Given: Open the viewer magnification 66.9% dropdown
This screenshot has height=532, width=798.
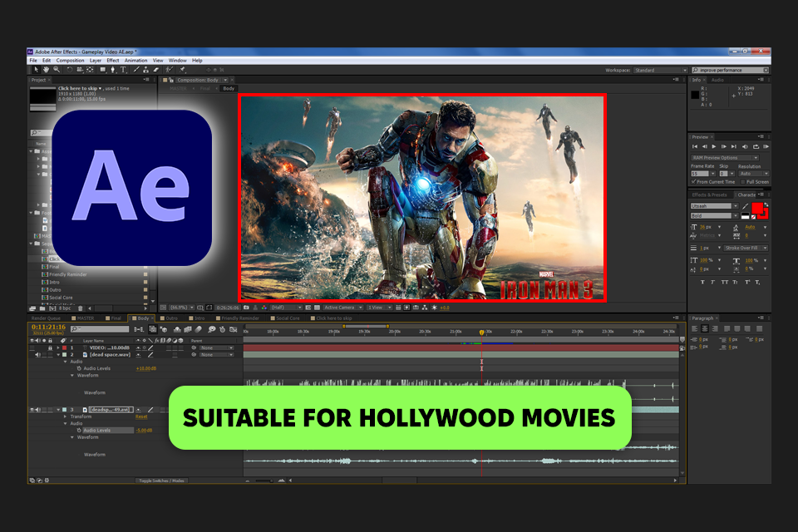Looking at the screenshot, I should 182,308.
